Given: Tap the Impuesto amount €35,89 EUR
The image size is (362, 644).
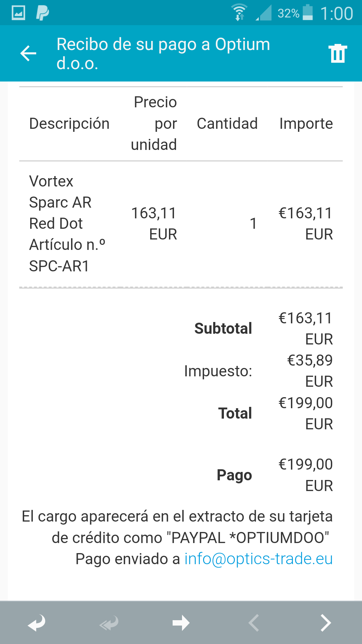Looking at the screenshot, I should coord(310,371).
